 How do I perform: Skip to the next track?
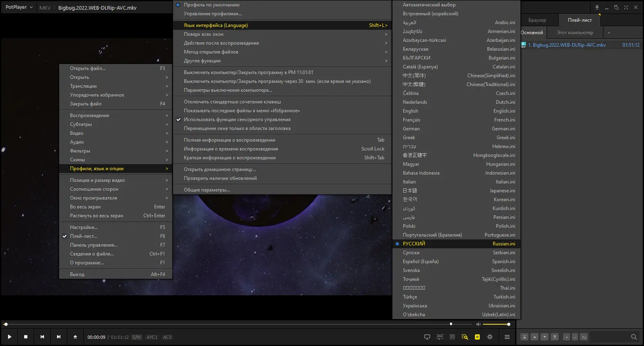click(59, 337)
